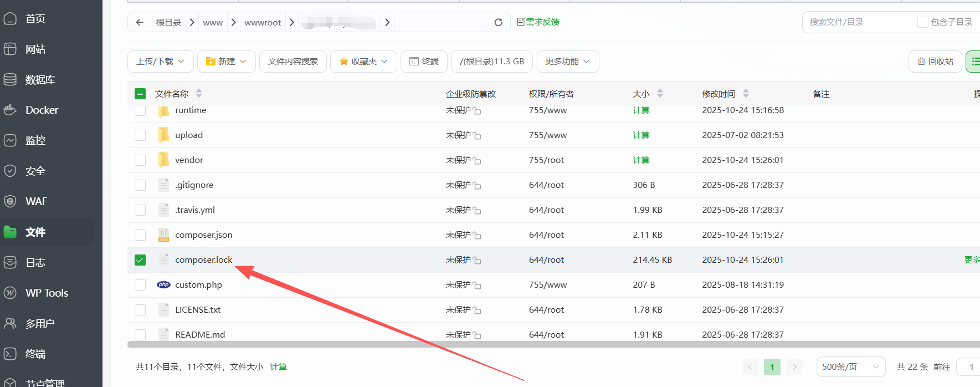Screen dimensions: 980x387
Task: Click the vendor folder icon
Action: 163,160
